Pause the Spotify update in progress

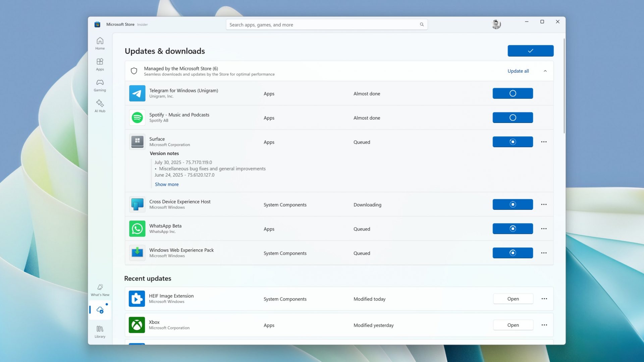point(513,117)
